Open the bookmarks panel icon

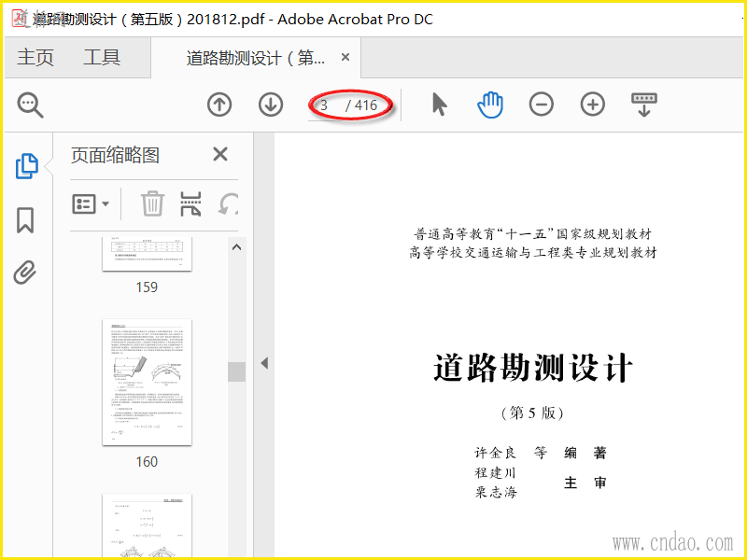tap(25, 219)
